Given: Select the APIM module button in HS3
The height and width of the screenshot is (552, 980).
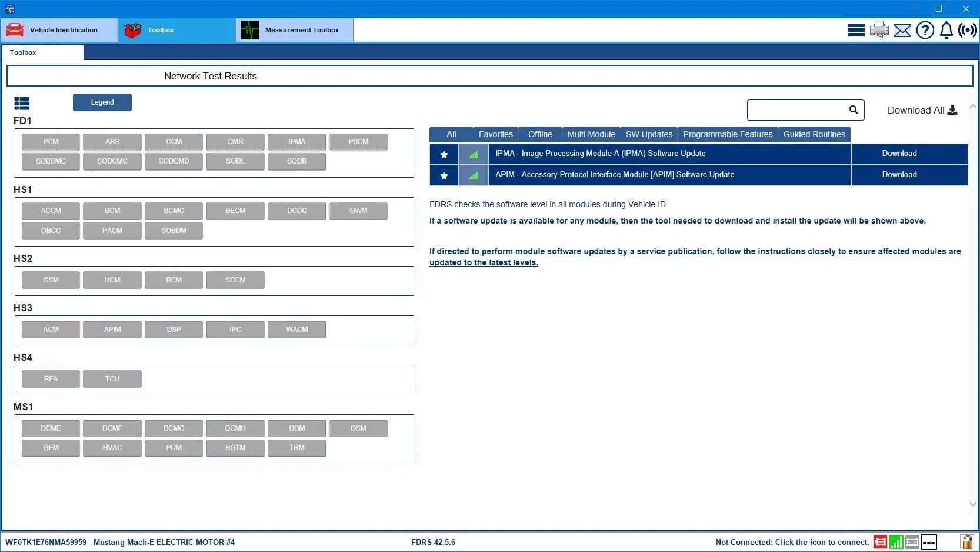Looking at the screenshot, I should (x=112, y=330).
